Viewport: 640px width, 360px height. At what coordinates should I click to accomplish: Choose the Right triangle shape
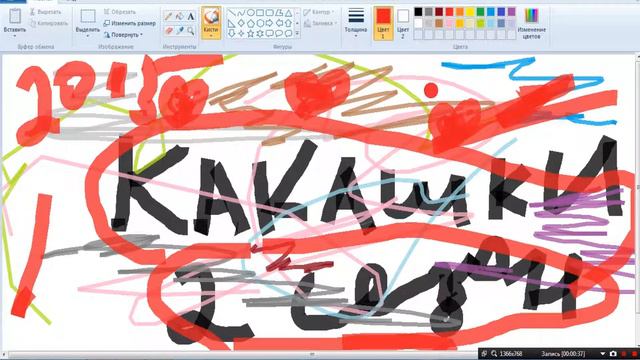(x=232, y=23)
